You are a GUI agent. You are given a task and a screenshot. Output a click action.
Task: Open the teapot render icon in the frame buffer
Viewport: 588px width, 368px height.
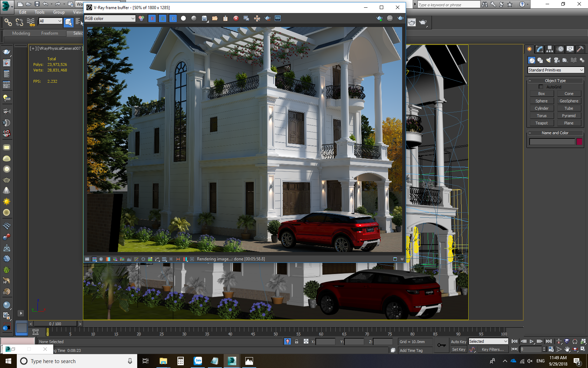click(x=267, y=18)
